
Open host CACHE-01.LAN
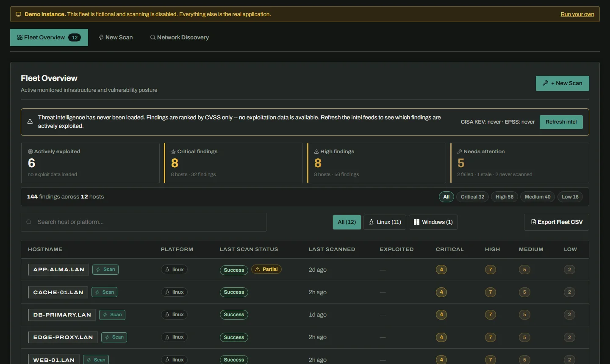(58, 292)
